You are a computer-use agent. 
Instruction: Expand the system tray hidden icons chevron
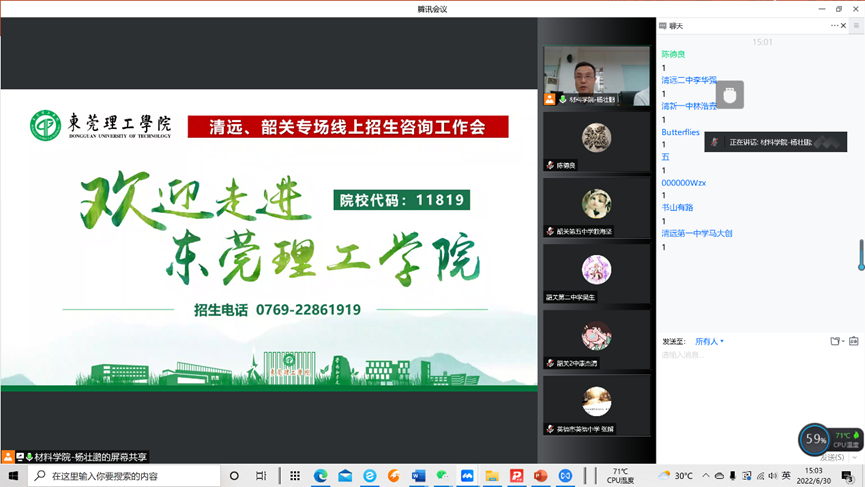point(706,476)
